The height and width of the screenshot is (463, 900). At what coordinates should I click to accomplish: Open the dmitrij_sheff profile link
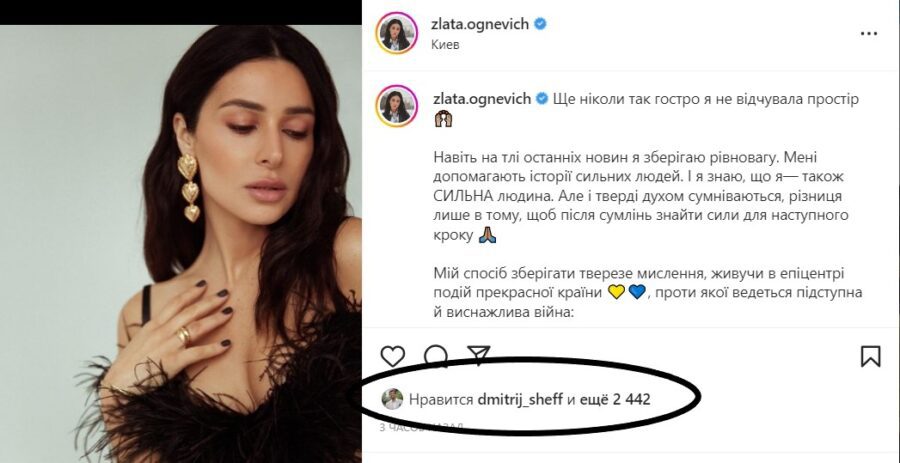pyautogui.click(x=520, y=399)
